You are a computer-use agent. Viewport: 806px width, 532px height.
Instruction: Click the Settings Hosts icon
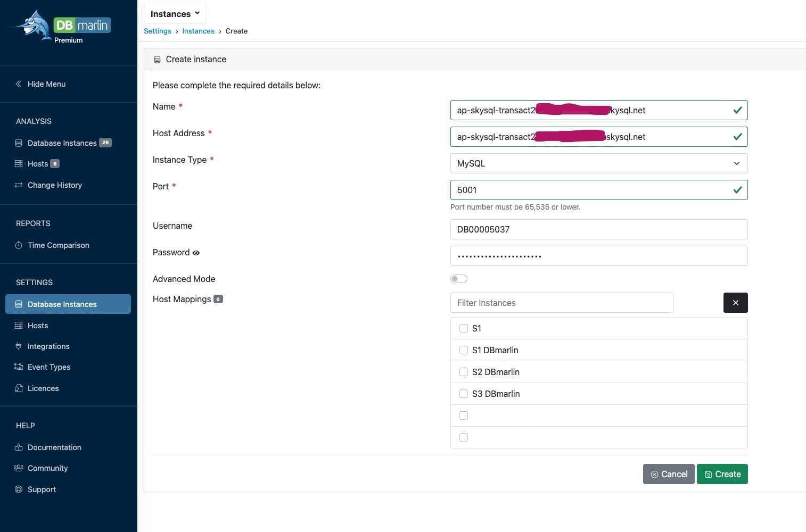point(19,326)
